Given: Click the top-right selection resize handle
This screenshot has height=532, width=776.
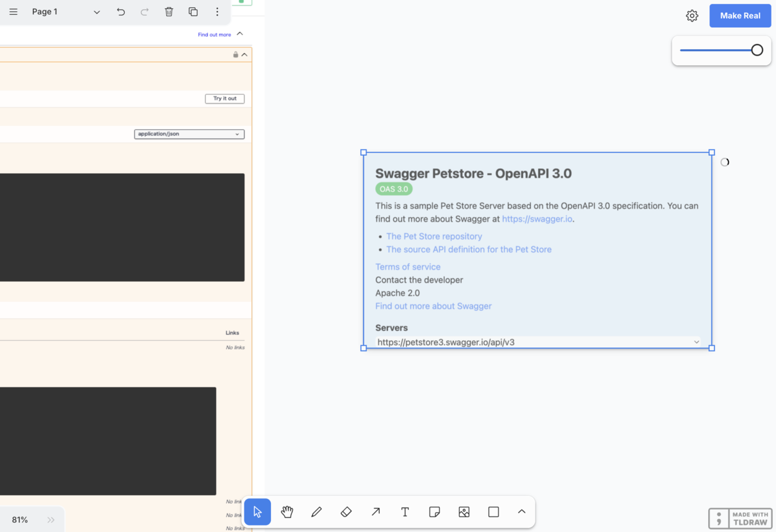Looking at the screenshot, I should coord(712,153).
